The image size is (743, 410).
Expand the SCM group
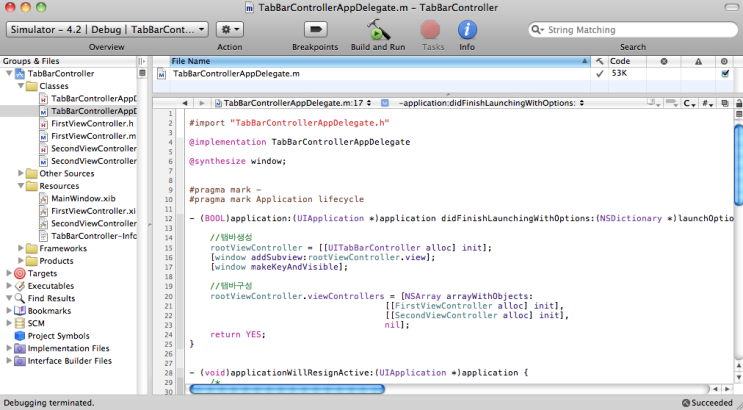pos(9,323)
